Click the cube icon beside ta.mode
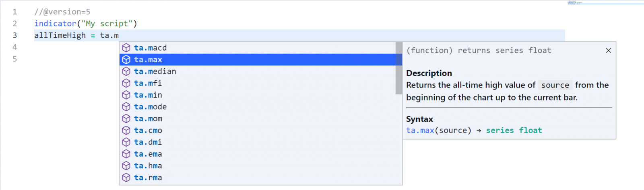 click(x=126, y=107)
